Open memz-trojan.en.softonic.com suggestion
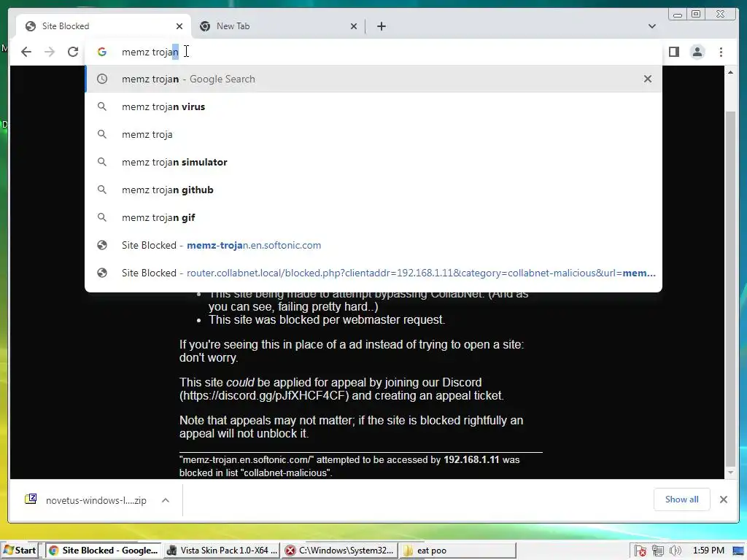This screenshot has height=560, width=747. (373, 245)
